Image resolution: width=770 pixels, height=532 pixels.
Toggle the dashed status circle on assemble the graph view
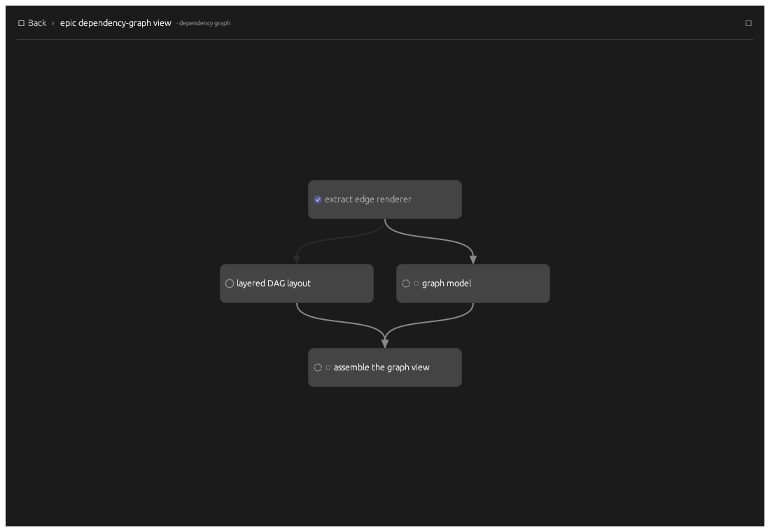pos(318,367)
